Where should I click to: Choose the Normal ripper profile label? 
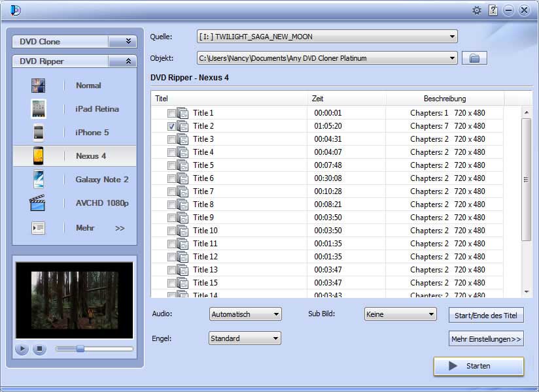click(x=88, y=86)
